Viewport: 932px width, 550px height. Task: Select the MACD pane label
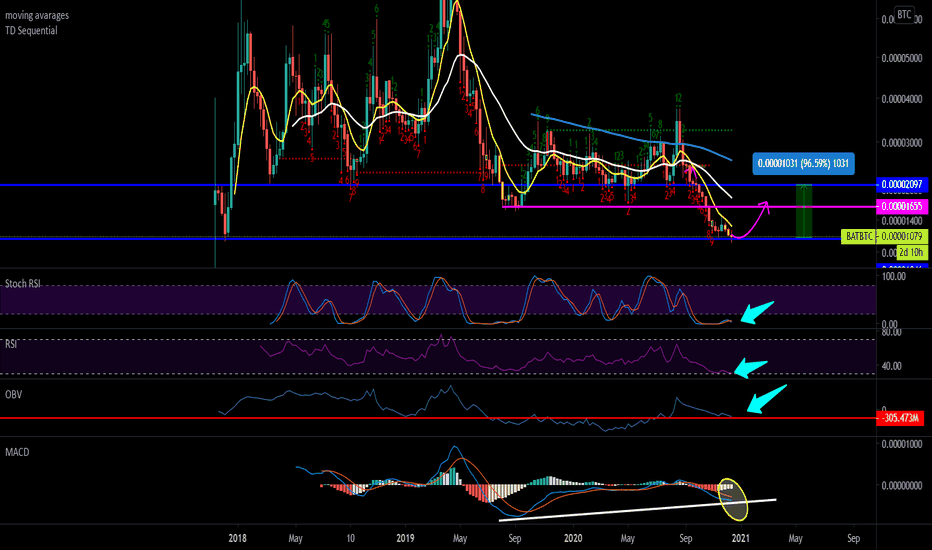pos(17,452)
